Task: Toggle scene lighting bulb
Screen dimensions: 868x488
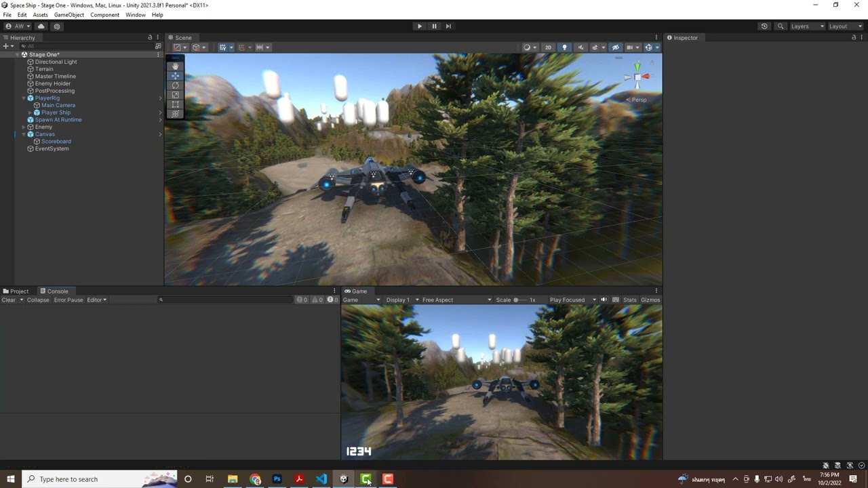Action: click(x=564, y=47)
